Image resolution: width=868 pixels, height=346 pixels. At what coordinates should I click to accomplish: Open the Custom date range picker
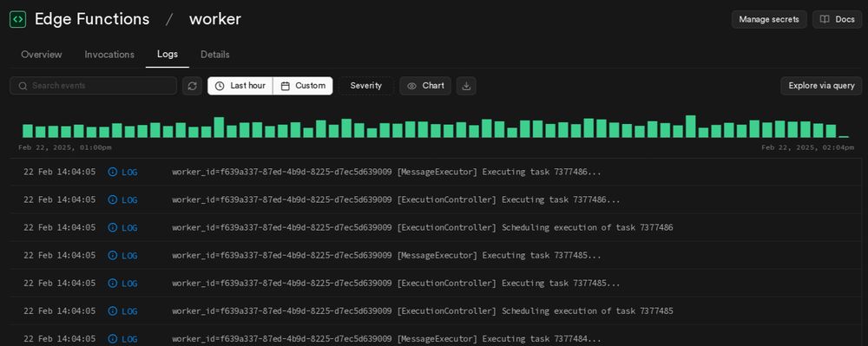(303, 86)
